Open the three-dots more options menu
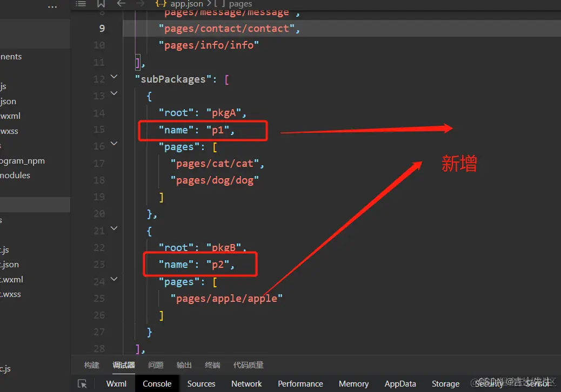This screenshot has width=561, height=392. tap(52, 7)
